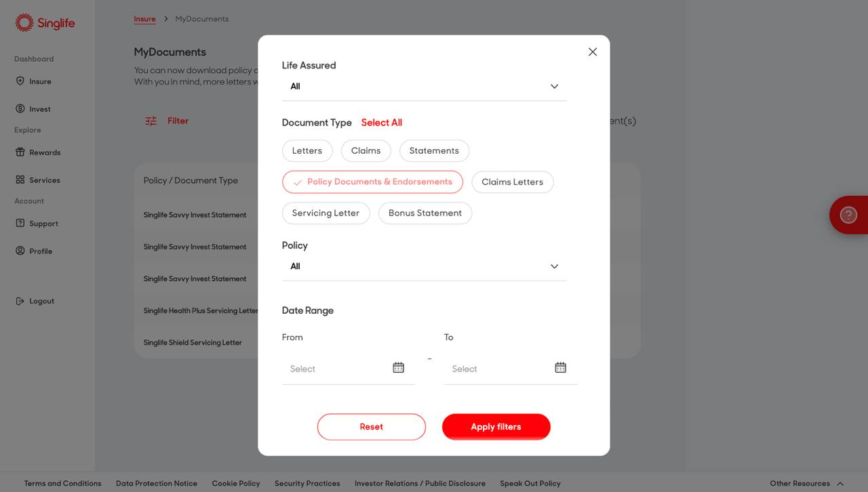Go to Support in the sidebar
Screen dimensions: 868x492
pyautogui.click(x=43, y=224)
